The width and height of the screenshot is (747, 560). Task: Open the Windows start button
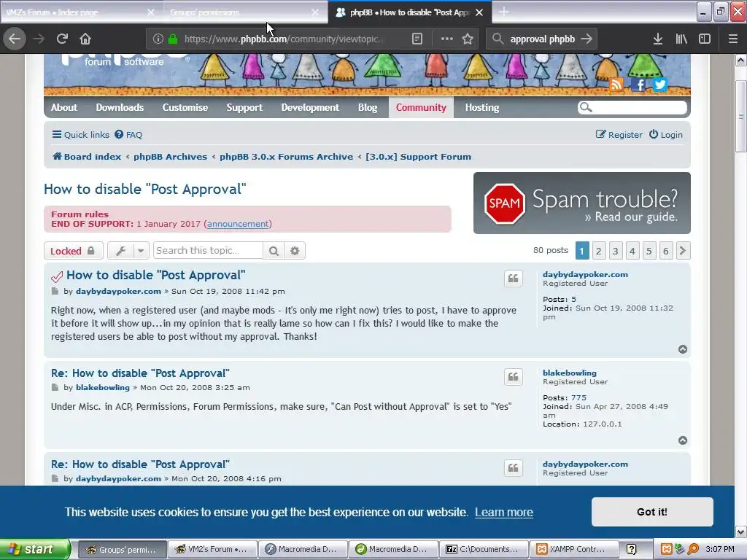(x=35, y=549)
